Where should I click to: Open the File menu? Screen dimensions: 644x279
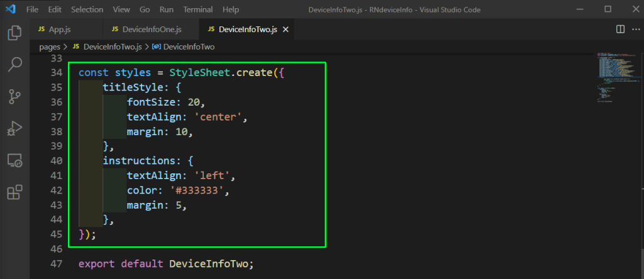pos(33,9)
